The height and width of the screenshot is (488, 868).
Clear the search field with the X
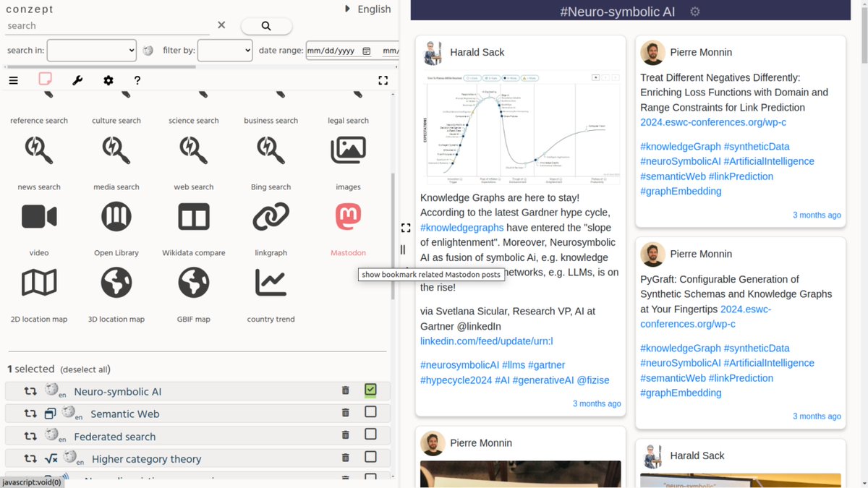click(221, 25)
